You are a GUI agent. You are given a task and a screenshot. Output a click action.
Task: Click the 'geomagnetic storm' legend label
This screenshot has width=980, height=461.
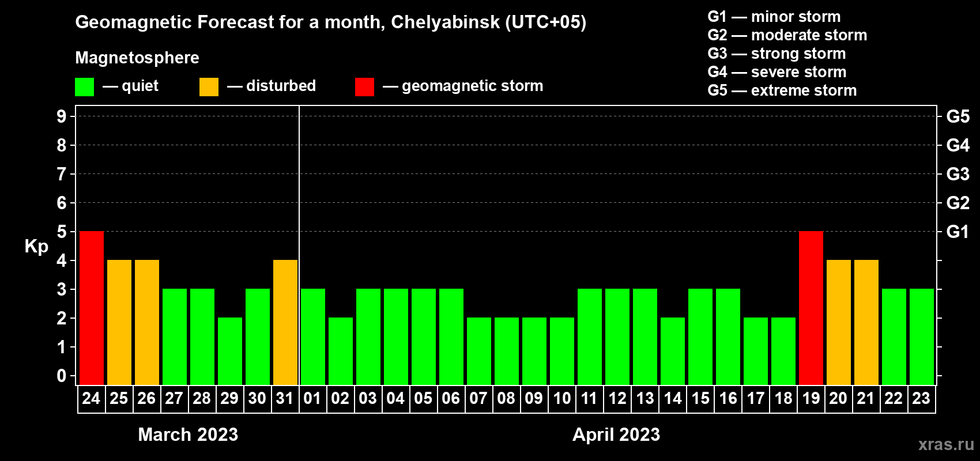click(x=472, y=86)
